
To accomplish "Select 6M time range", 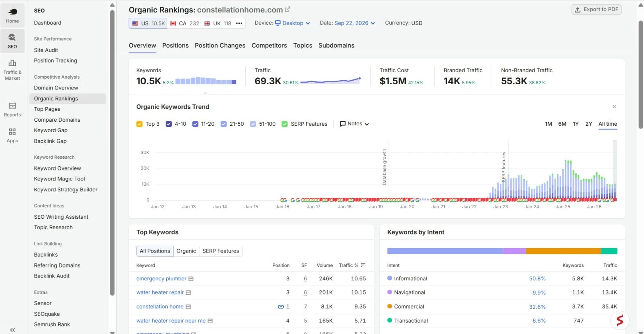I will pyautogui.click(x=562, y=124).
